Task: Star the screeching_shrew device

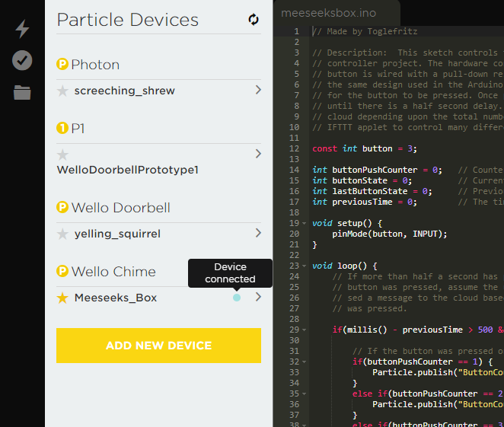Action: (62, 91)
